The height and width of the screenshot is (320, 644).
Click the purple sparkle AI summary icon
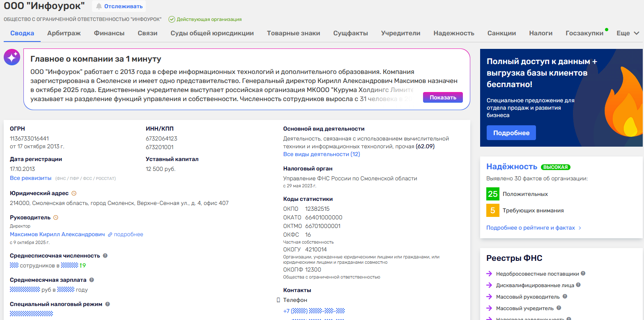pos(12,58)
